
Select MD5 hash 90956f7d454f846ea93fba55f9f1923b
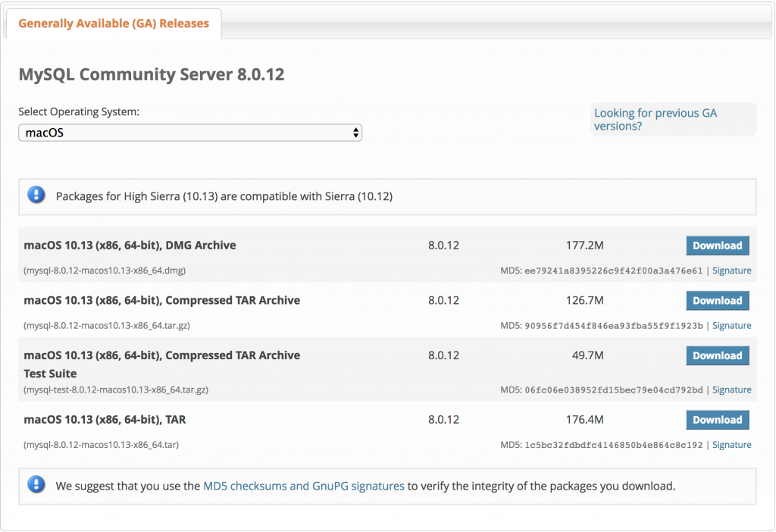pyautogui.click(x=613, y=326)
